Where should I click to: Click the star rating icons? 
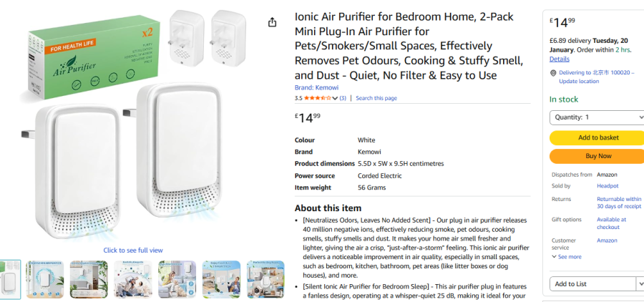point(317,98)
